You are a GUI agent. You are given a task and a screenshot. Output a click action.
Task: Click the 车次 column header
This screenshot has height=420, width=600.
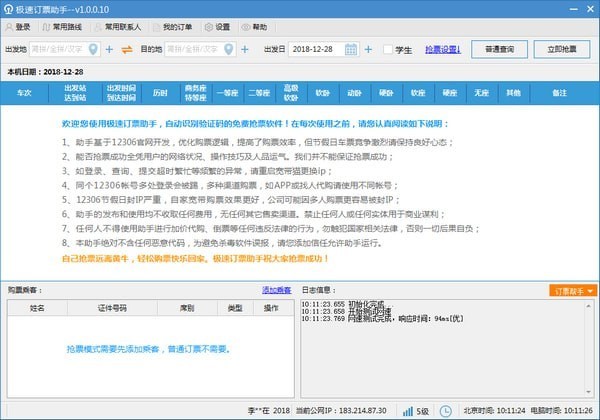point(24,93)
